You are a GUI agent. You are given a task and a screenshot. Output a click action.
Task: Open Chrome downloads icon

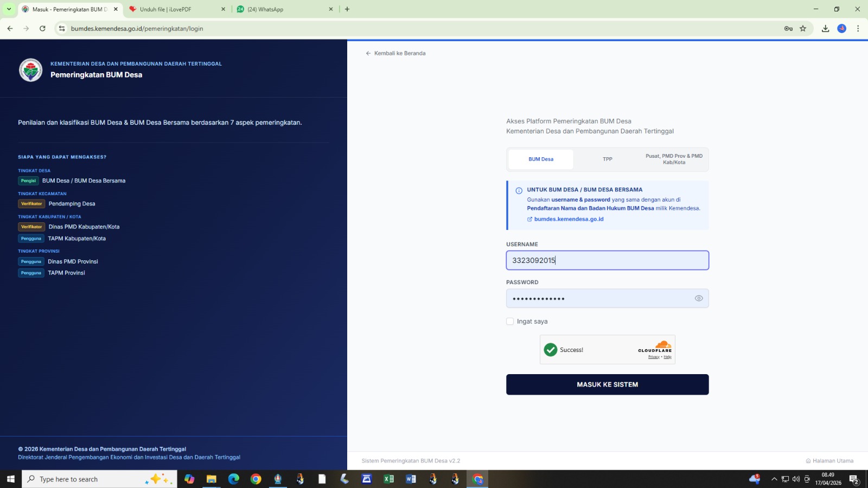point(826,29)
